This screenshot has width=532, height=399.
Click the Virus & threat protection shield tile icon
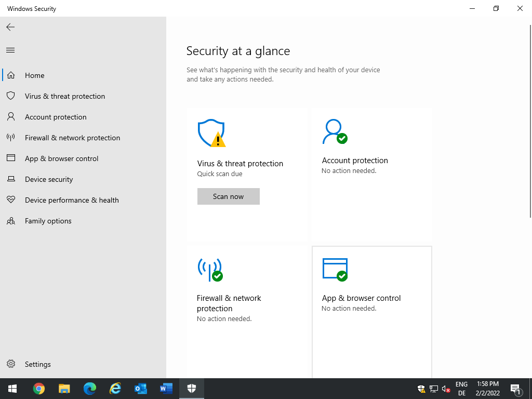211,134
